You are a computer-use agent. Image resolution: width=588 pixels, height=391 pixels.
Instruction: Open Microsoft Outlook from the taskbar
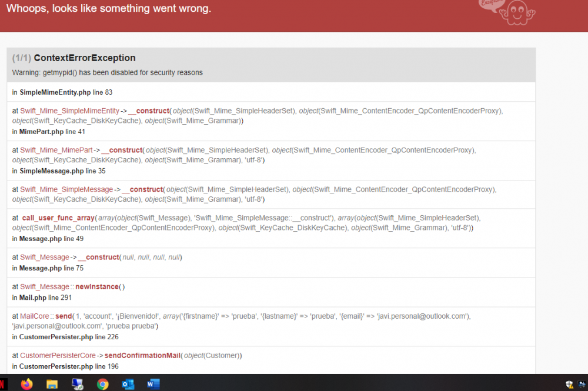point(128,384)
